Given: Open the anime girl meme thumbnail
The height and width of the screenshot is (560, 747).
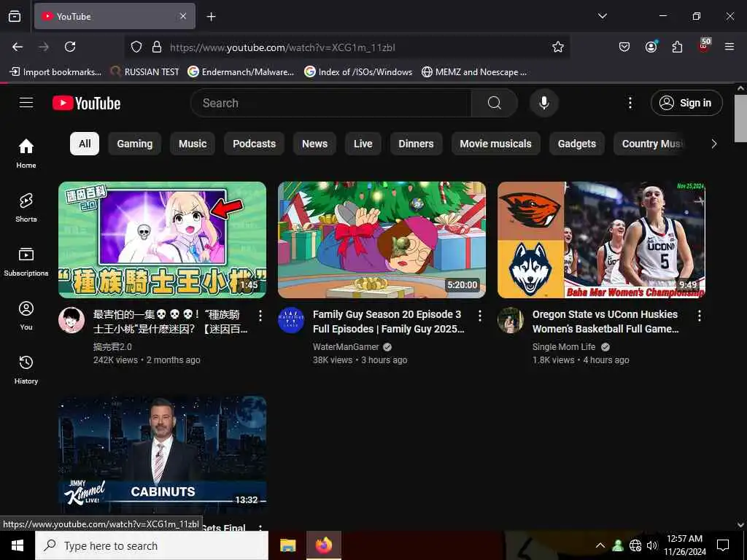Looking at the screenshot, I should (162, 239).
